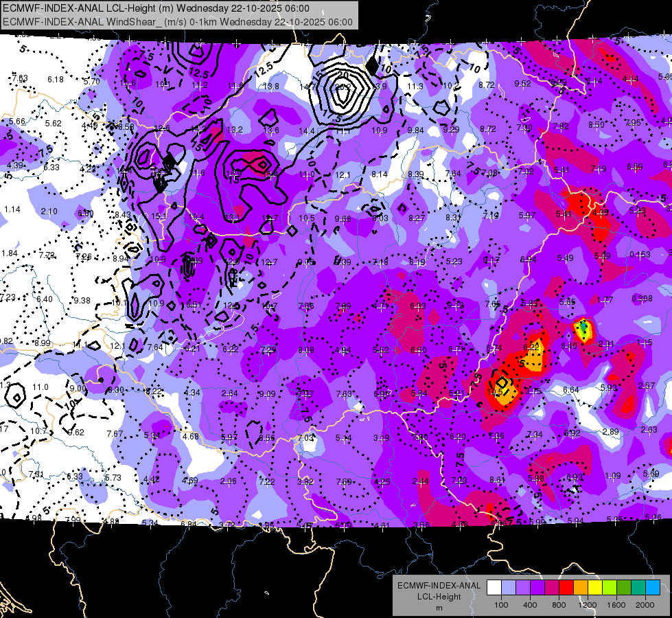Click map value "11.3"
Image resolution: width=672 pixels, height=618 pixels.
click(x=415, y=87)
